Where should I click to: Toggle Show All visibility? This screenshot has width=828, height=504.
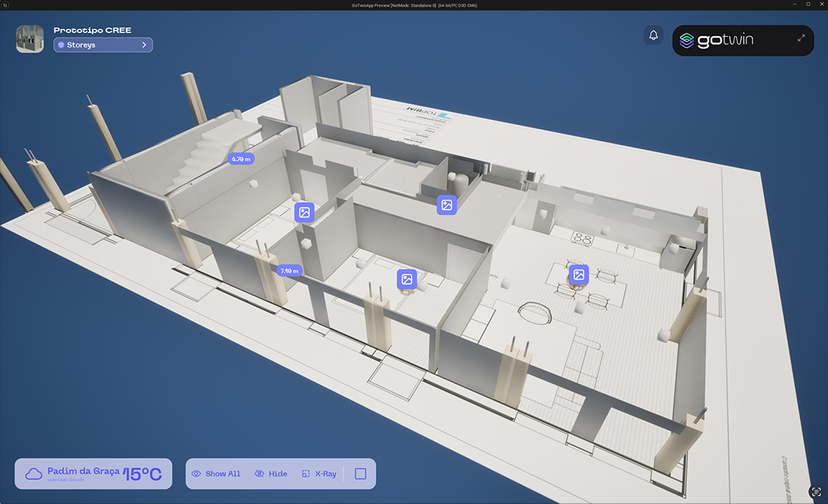pos(215,474)
